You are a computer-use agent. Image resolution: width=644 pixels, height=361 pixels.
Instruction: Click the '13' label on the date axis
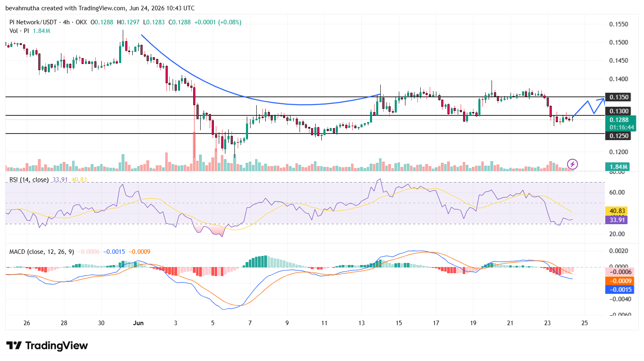pyautogui.click(x=361, y=323)
